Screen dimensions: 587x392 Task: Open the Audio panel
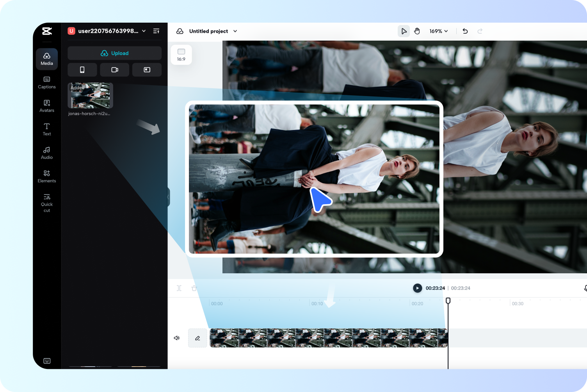pyautogui.click(x=46, y=153)
